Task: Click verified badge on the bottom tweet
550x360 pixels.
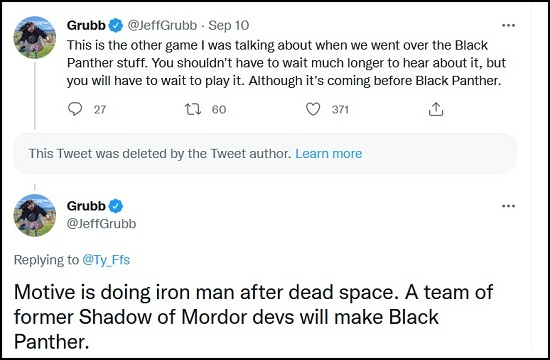Action: click(x=116, y=206)
